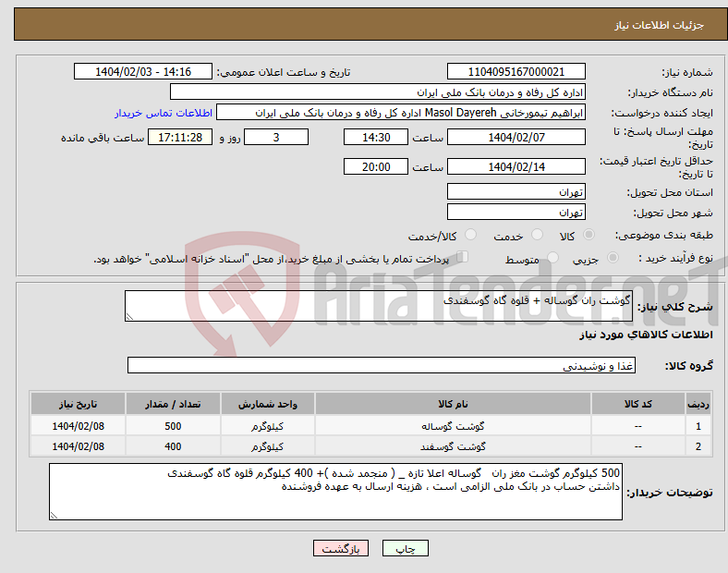Select the کالا/خدمت radio button
This screenshot has height=573, width=728.
coord(470,235)
